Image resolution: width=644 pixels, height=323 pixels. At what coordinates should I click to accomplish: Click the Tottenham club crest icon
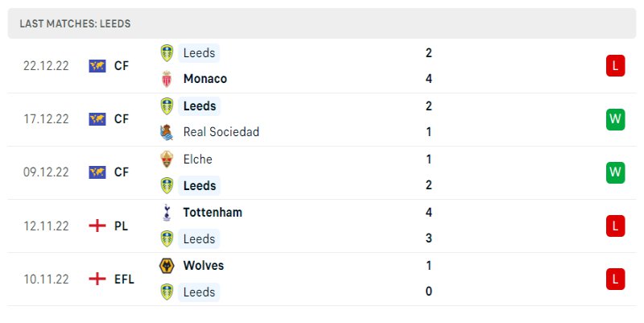(x=167, y=213)
